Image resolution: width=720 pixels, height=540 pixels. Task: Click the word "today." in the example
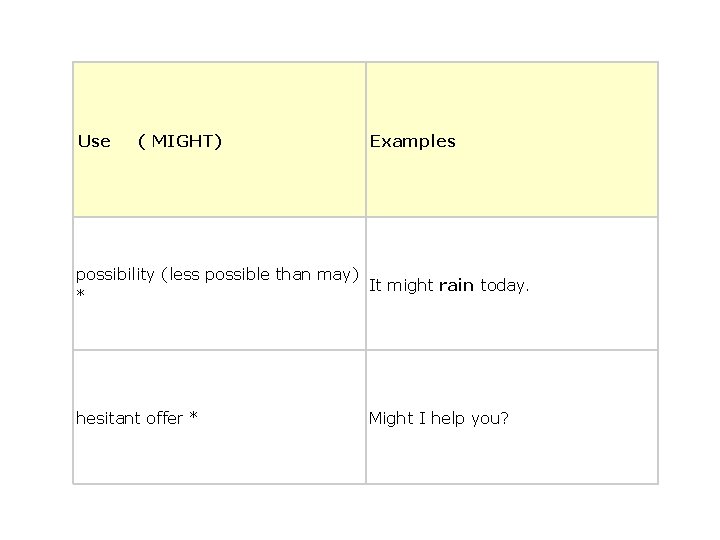[x=505, y=286]
